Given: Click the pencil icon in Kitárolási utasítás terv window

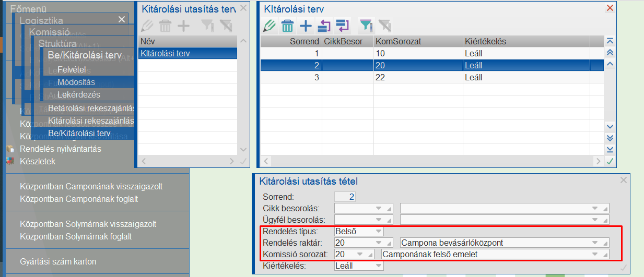Looking at the screenshot, I should point(147,25).
